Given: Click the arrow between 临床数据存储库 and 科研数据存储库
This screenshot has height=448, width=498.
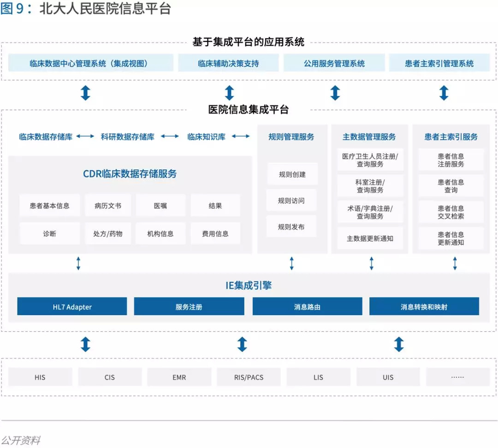Looking at the screenshot, I should coord(85,136).
